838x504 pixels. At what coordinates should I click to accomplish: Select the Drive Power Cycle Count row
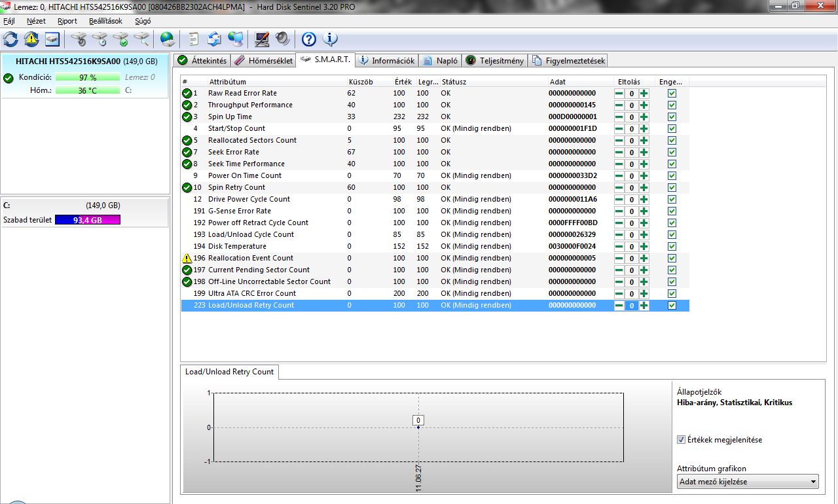tap(435, 199)
